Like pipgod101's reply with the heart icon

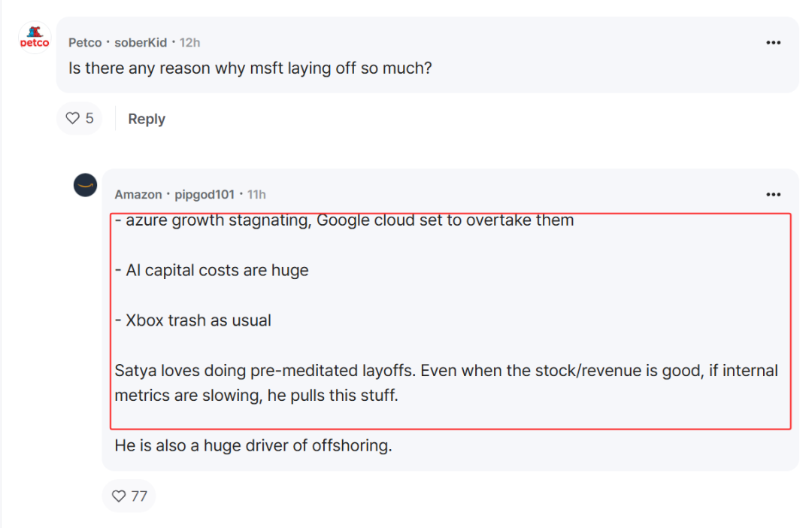(119, 496)
